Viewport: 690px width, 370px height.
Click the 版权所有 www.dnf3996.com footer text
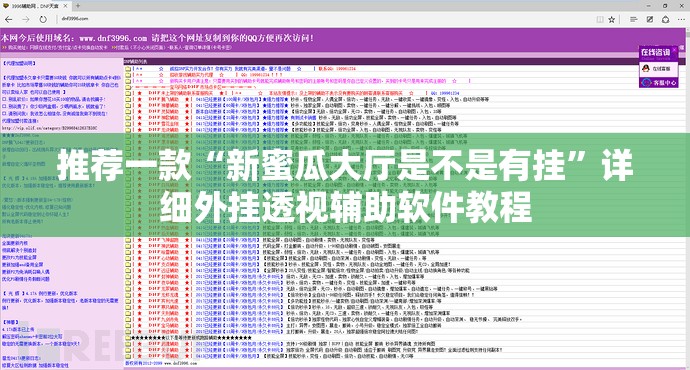click(160, 363)
